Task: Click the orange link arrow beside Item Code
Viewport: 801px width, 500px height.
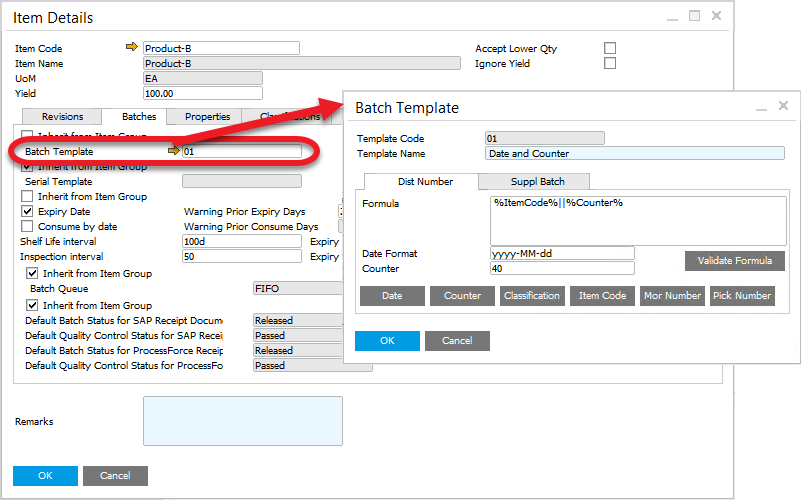Action: tap(132, 47)
